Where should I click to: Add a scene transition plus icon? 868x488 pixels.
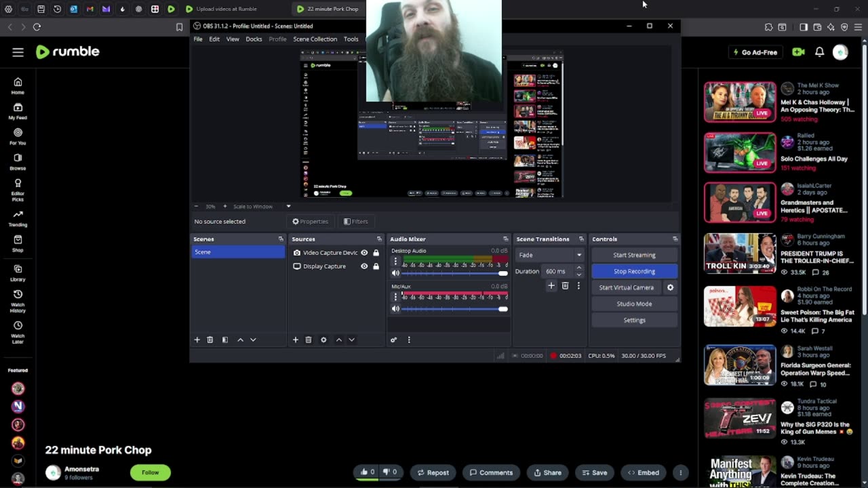point(551,286)
